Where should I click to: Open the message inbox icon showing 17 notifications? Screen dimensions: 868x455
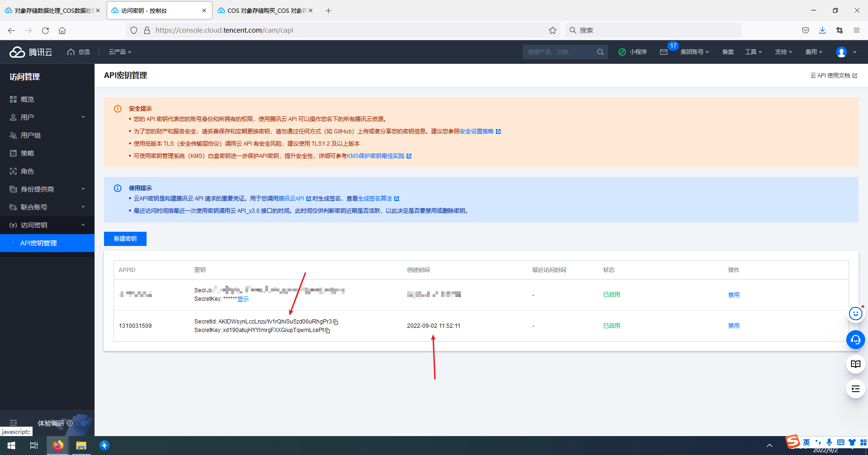tap(664, 52)
